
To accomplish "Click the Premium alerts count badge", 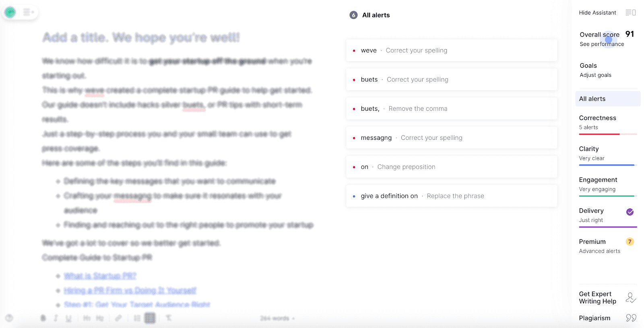I will point(630,242).
